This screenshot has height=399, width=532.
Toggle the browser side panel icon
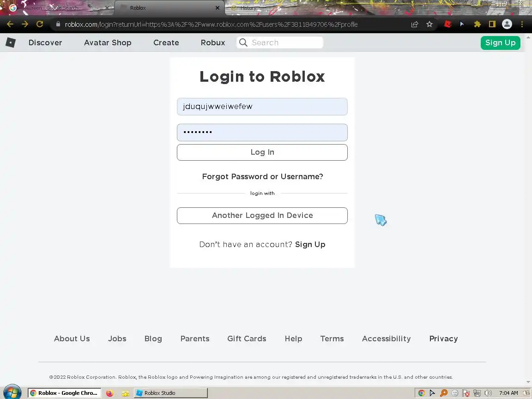click(492, 24)
